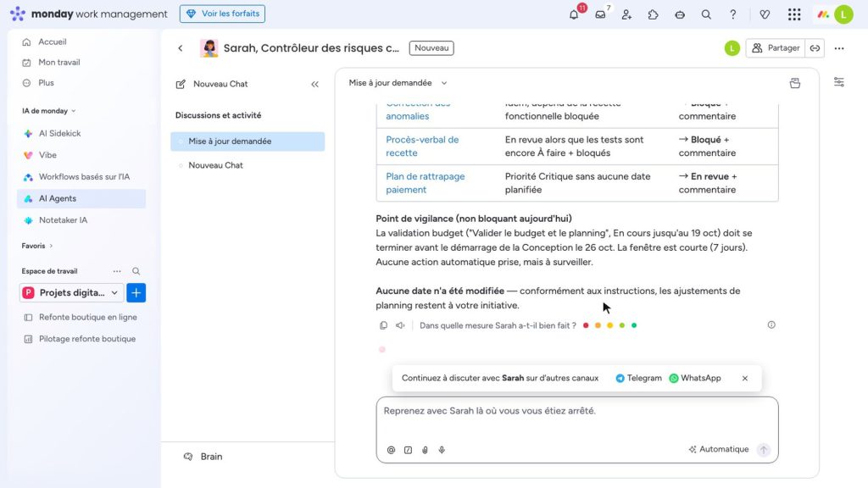Click the mention @ icon
868x488 pixels.
point(392,450)
